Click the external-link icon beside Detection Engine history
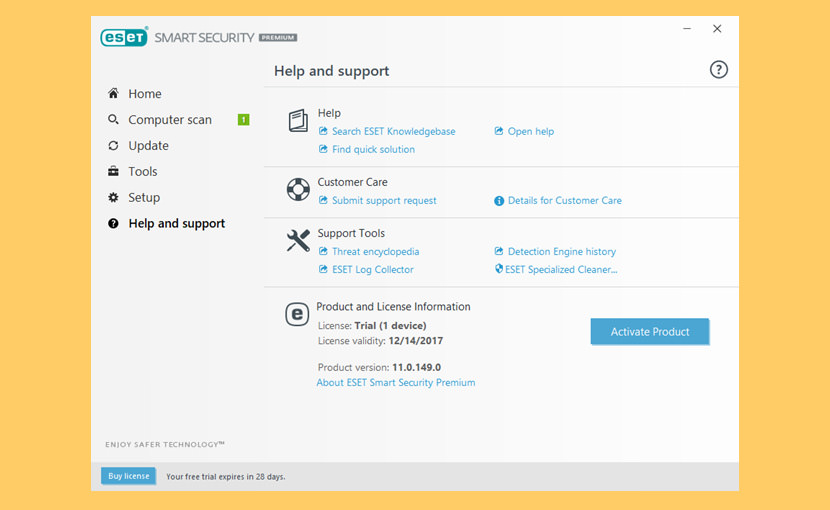This screenshot has width=830, height=510. pos(499,251)
